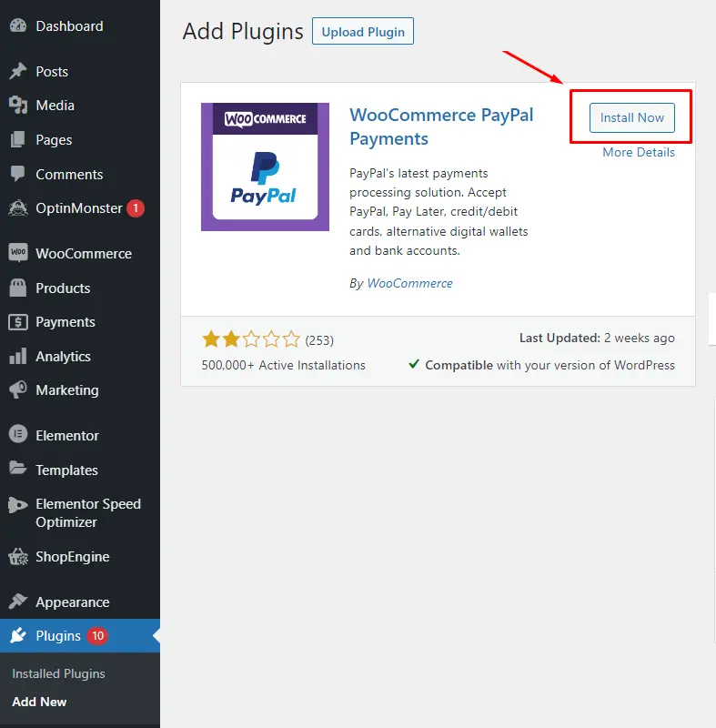
Task: Click the Appearance paintbrush icon
Action: (x=18, y=602)
